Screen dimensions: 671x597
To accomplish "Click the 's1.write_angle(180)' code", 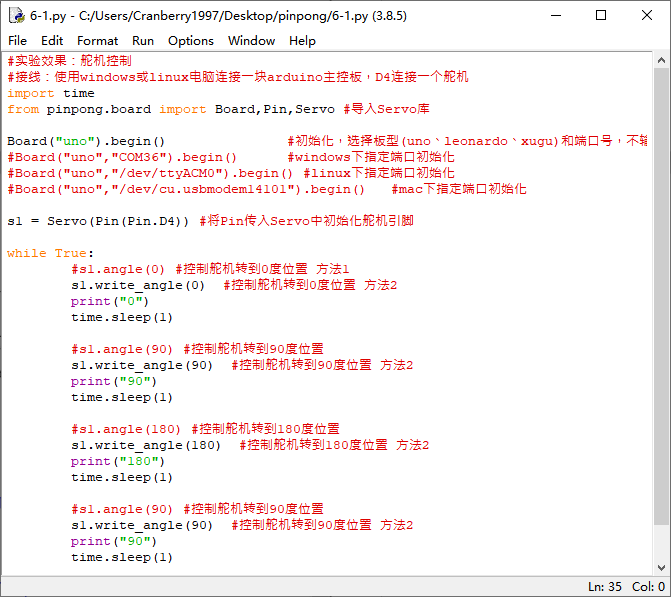I will tap(145, 445).
